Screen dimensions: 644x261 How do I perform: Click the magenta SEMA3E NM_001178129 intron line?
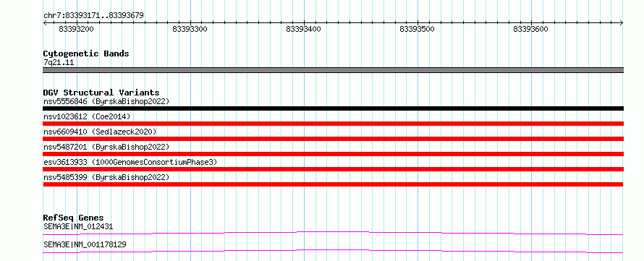click(333, 251)
